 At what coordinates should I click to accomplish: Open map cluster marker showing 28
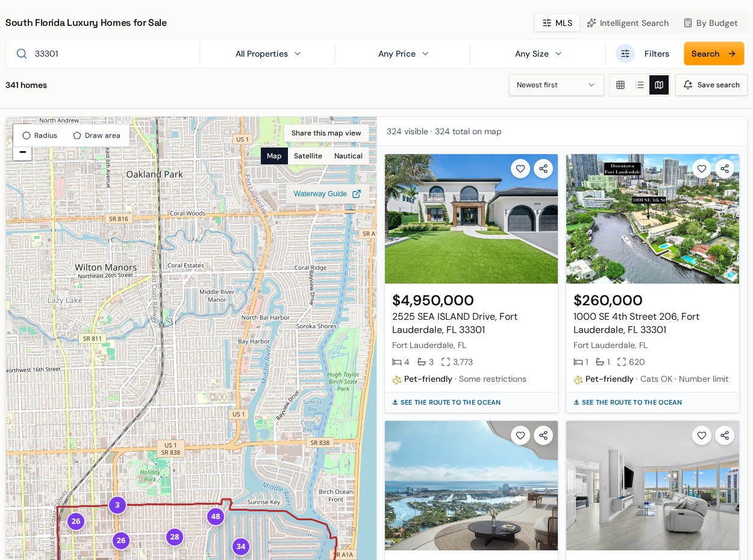(175, 537)
